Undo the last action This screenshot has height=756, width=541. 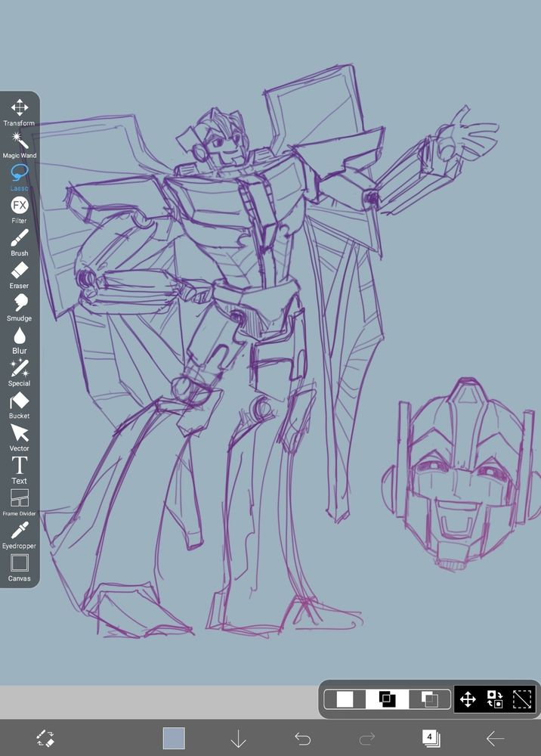pos(302,738)
